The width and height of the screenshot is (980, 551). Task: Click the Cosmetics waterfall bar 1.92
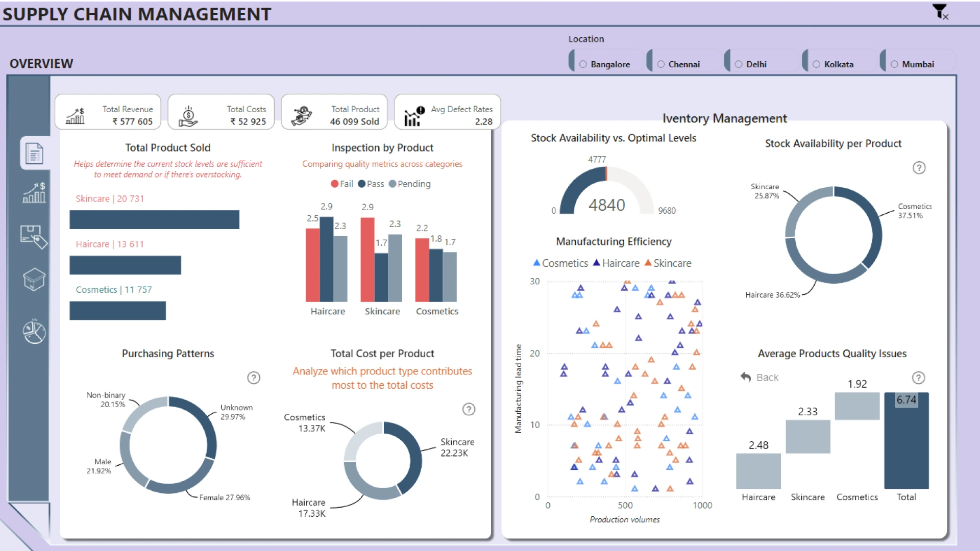pos(857,406)
